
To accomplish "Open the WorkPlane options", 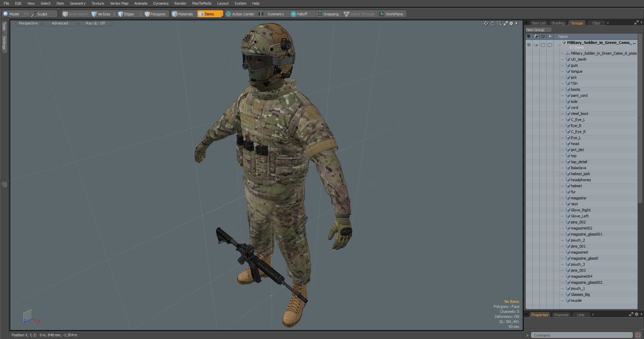I will tap(391, 14).
